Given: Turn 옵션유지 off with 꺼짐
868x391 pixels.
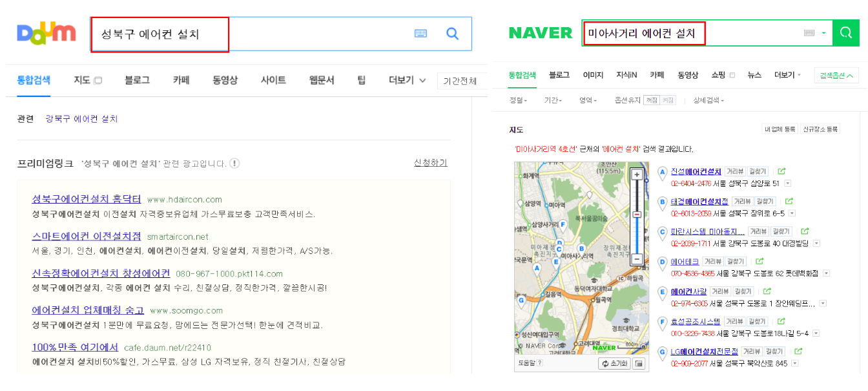Looking at the screenshot, I should (652, 100).
